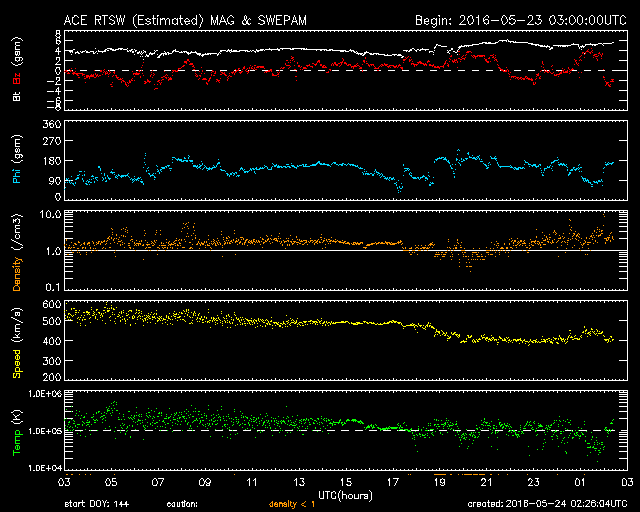
Task: Select the 19 hour label on time axis
Action: [440, 482]
